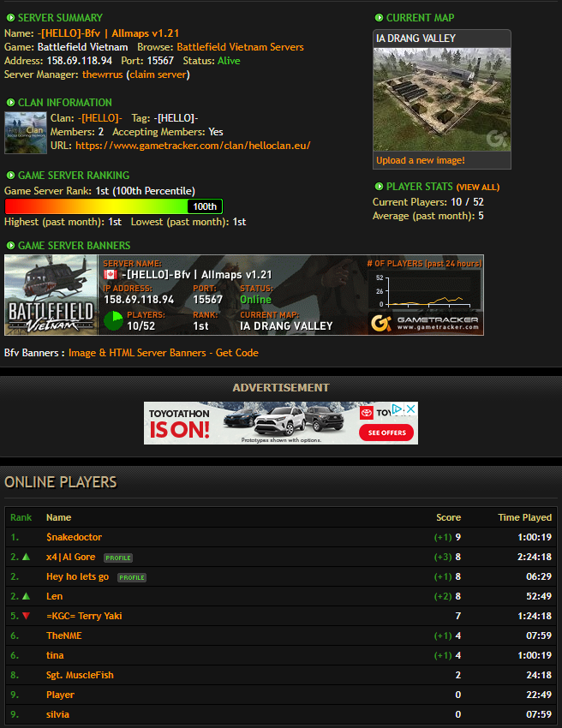Open the -[HELLO]- clan avatar image
This screenshot has height=728, width=562.
(26, 133)
